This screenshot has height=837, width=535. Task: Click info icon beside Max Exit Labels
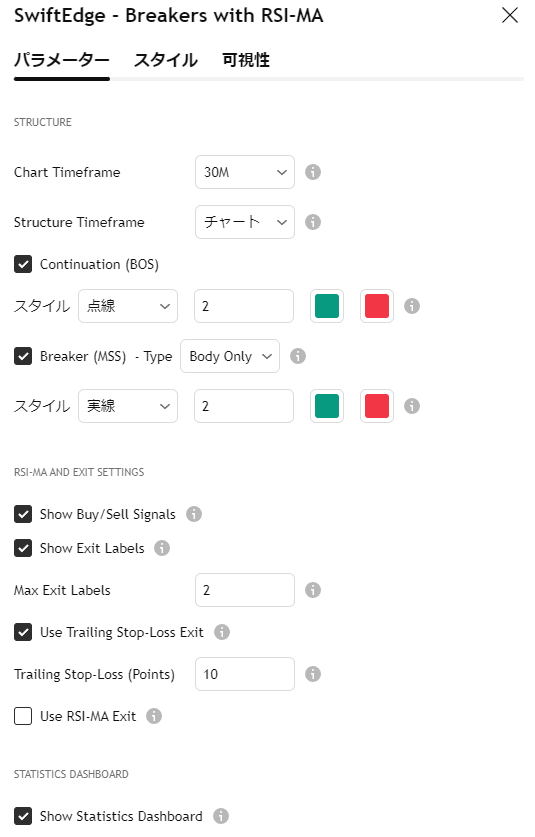tap(313, 590)
